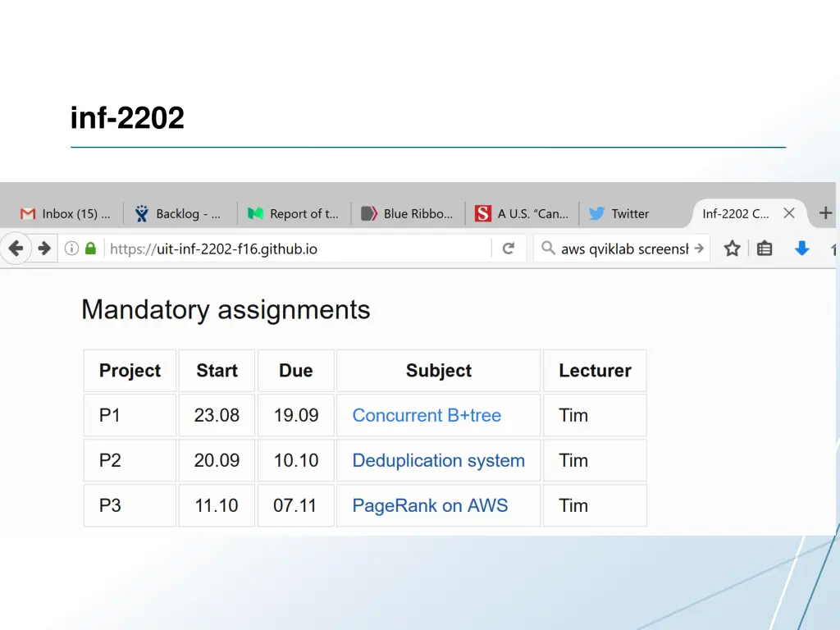Open the Concurrent B+tree link
This screenshot has width=840, height=630.
tap(427, 416)
